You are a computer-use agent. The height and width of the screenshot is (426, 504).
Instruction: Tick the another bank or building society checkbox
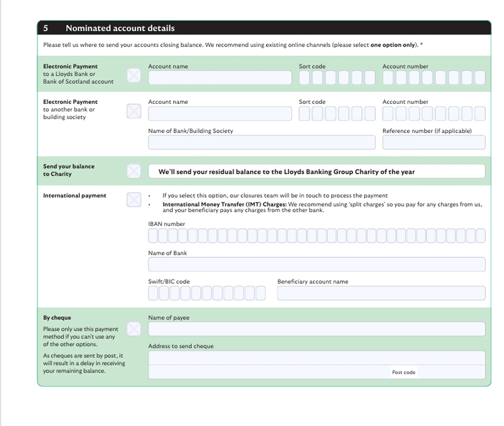(x=134, y=111)
